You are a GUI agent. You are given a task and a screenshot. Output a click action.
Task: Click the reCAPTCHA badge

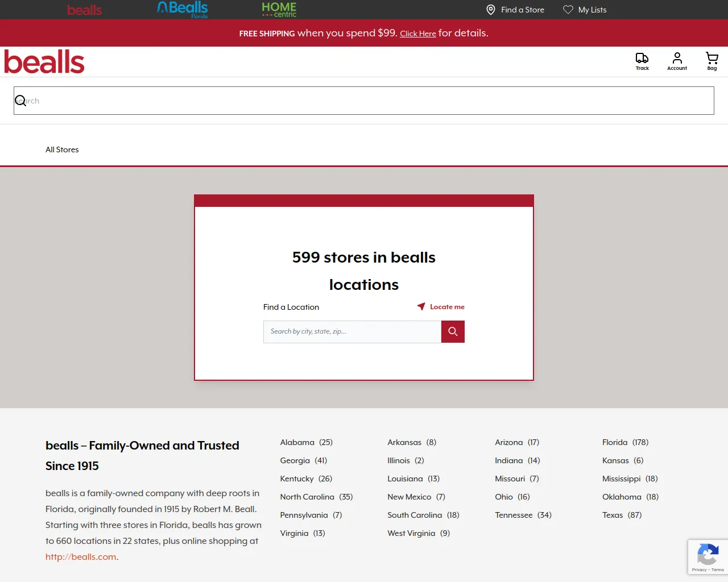708,557
